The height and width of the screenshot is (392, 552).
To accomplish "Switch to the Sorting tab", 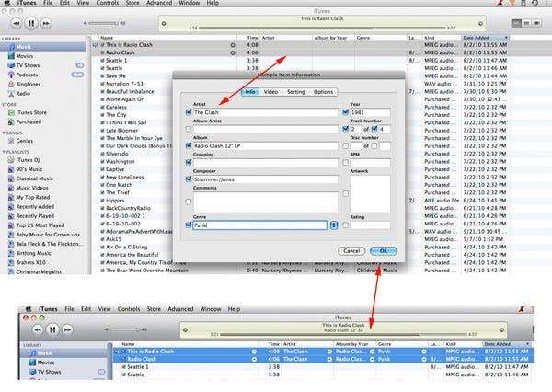I will point(295,92).
